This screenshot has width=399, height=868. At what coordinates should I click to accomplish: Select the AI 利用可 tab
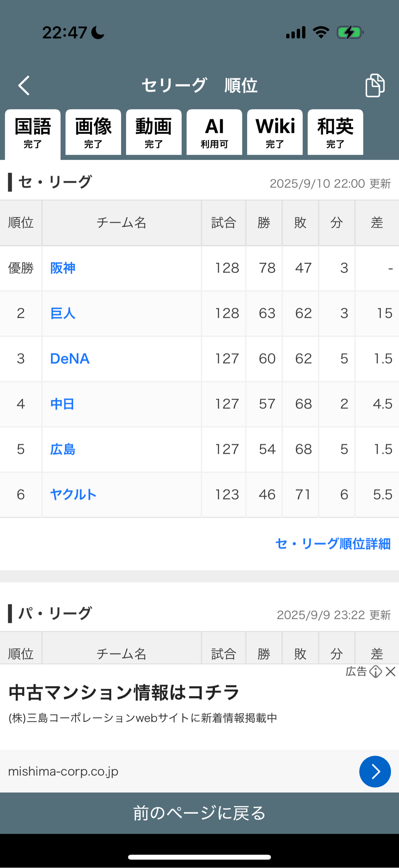pos(214,133)
